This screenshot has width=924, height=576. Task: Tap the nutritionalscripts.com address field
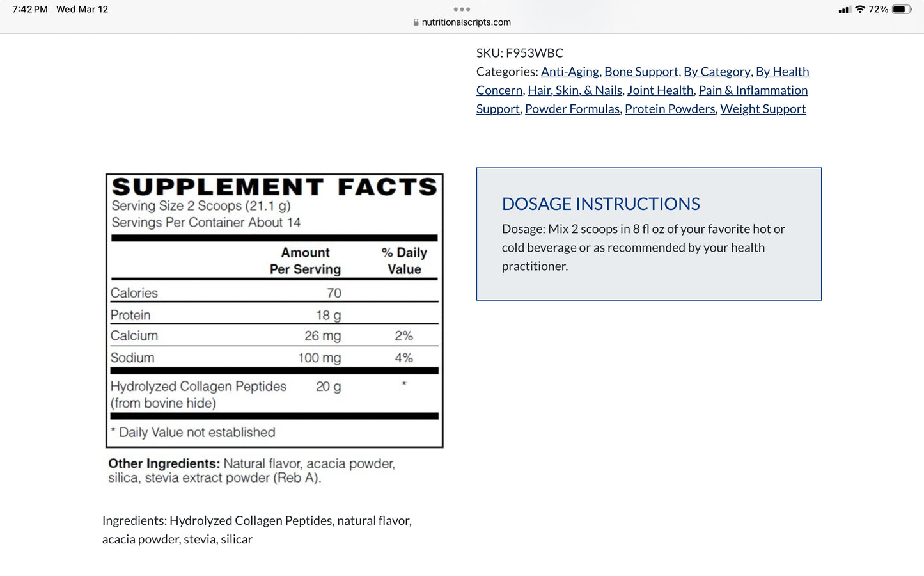[x=466, y=22]
